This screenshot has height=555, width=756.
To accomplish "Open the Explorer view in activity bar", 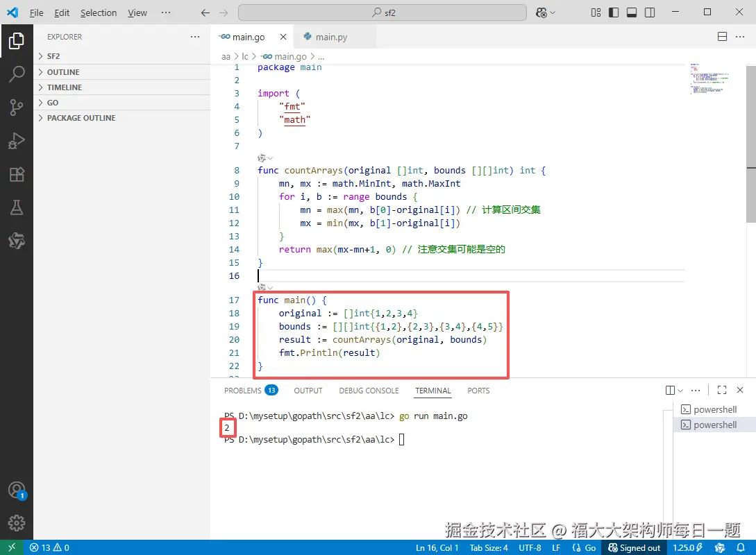I will coord(17,41).
